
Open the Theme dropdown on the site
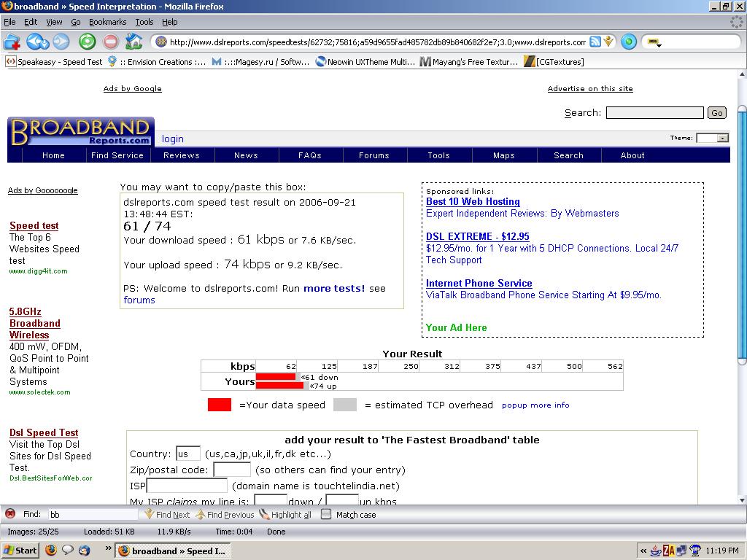(x=712, y=138)
